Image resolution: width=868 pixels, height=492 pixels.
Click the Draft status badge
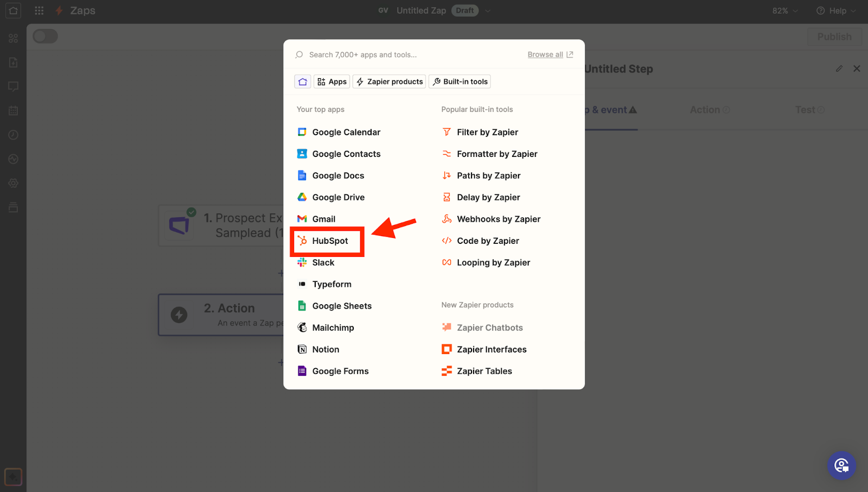pyautogui.click(x=465, y=10)
